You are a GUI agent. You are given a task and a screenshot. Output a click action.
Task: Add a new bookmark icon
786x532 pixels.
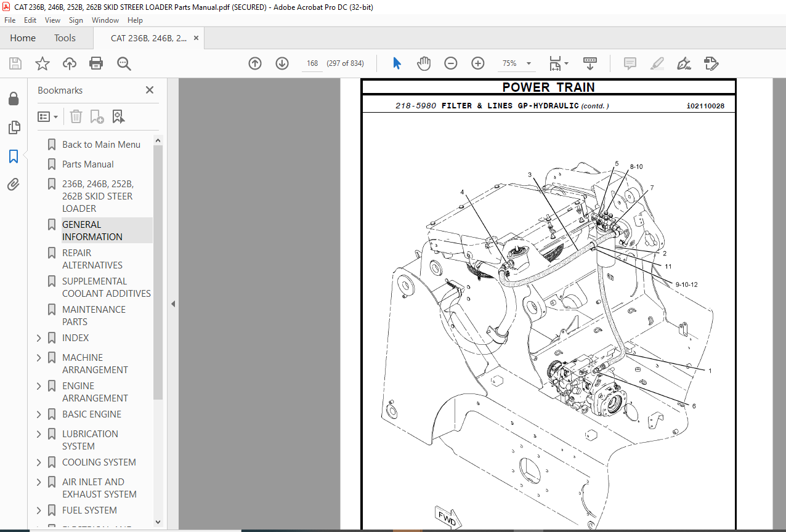(97, 116)
